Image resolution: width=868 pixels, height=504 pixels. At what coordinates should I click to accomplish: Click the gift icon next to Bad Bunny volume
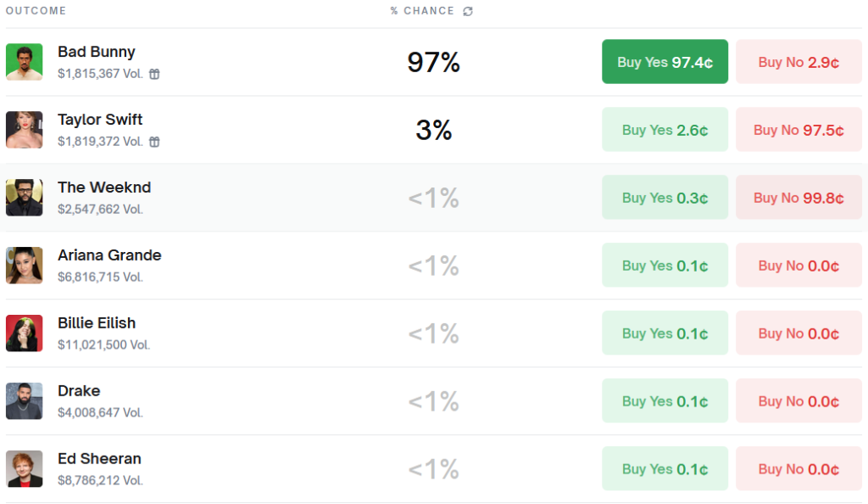(x=154, y=74)
